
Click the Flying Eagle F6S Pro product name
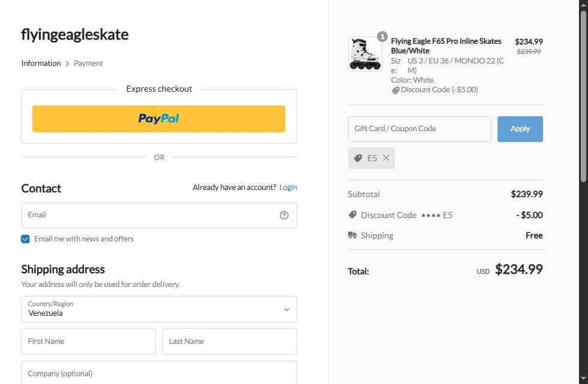[x=446, y=46]
